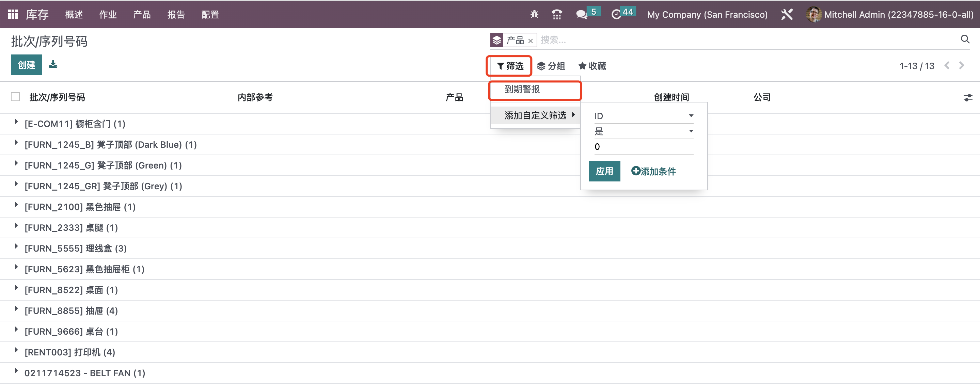Open optional columns settings icon

pyautogui.click(x=968, y=98)
